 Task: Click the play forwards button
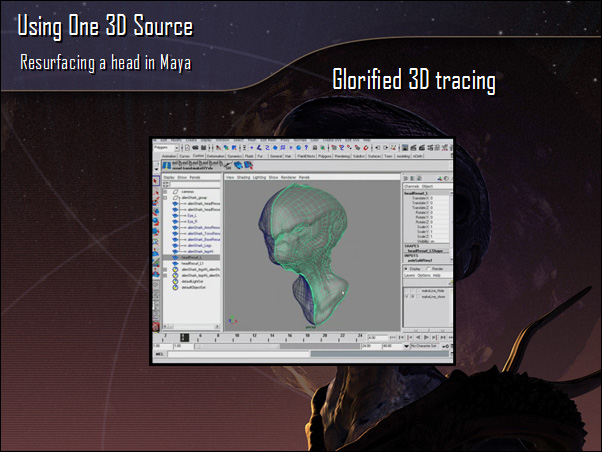(426, 337)
